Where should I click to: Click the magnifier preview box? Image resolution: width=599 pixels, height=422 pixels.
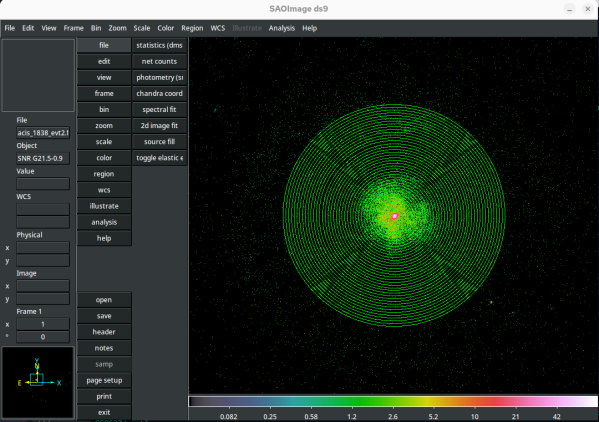coord(38,75)
